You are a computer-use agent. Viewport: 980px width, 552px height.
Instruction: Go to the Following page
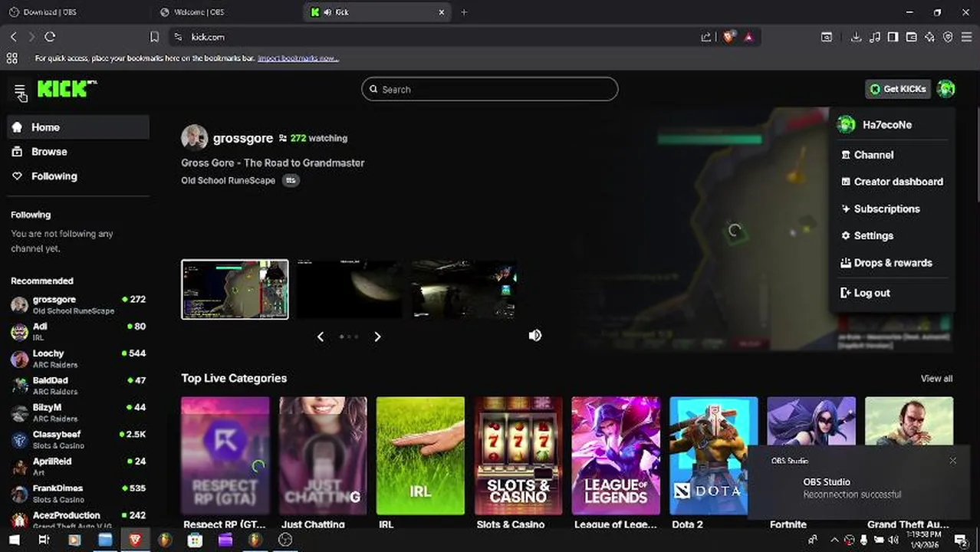[x=78, y=176]
